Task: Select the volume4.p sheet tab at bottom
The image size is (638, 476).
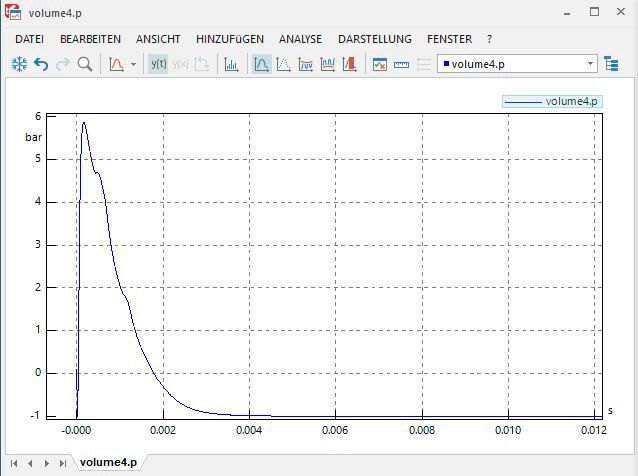Action: pyautogui.click(x=108, y=463)
